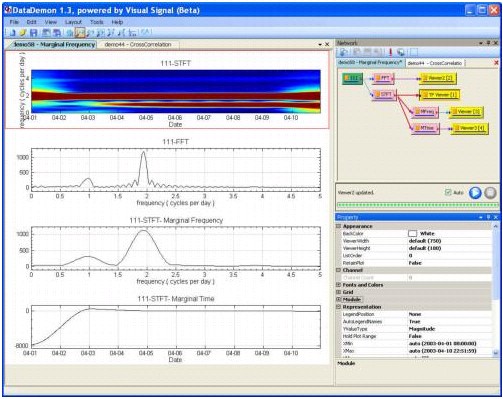Open the Layout menu
Viewport: 503px width, 399px height.
point(73,22)
